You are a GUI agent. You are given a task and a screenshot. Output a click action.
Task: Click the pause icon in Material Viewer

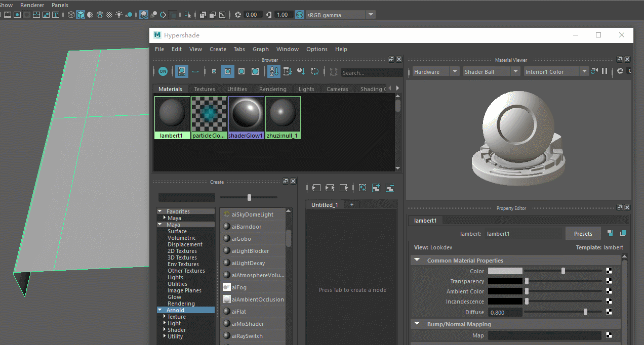tap(604, 71)
